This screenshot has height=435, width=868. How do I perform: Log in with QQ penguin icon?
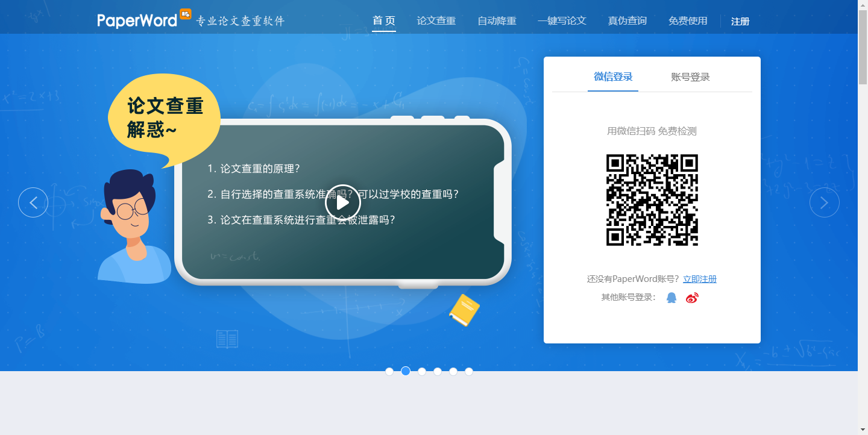[x=671, y=298]
